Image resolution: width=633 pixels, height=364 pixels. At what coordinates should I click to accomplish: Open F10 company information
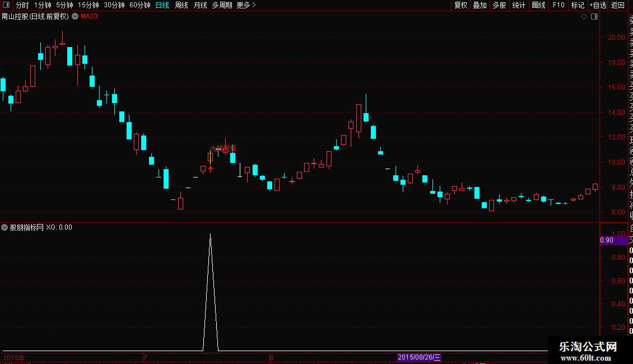coord(558,5)
